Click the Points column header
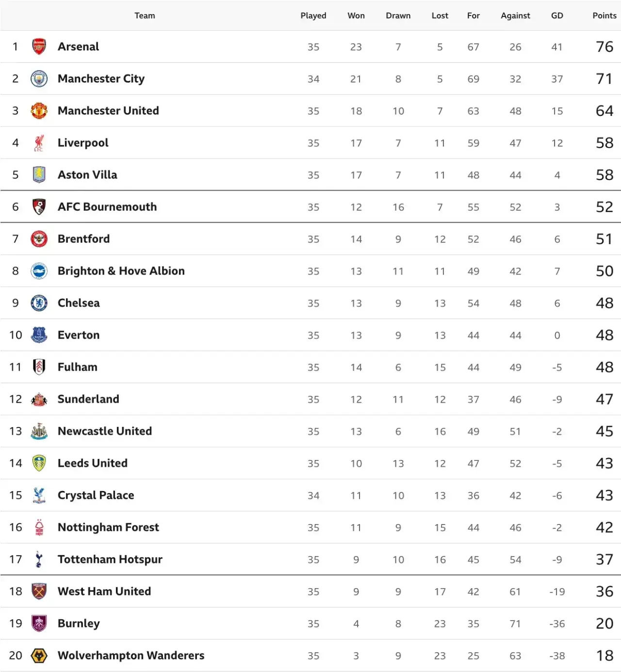 point(605,16)
